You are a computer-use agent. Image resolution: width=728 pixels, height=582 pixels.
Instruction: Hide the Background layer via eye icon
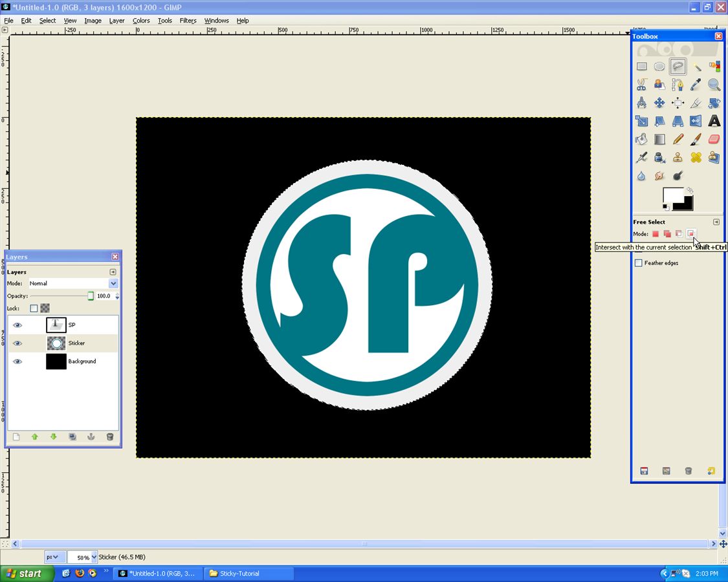pos(17,361)
